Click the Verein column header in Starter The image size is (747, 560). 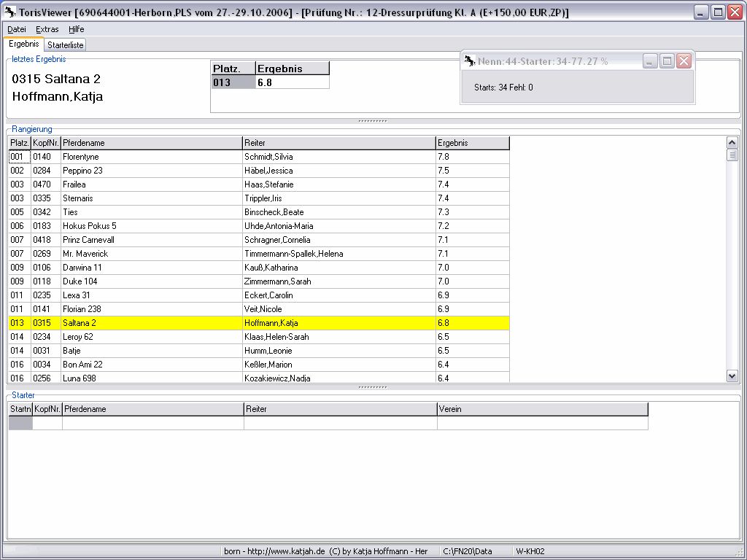(542, 409)
